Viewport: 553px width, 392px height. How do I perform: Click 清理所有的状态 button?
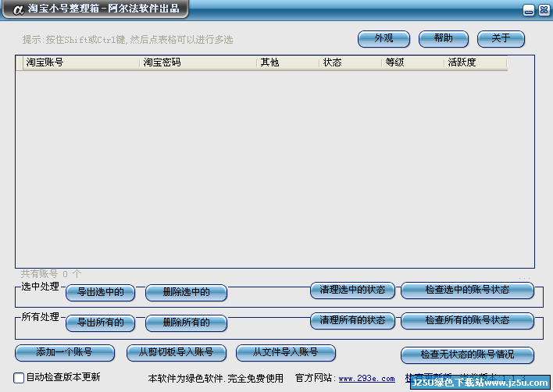point(352,320)
